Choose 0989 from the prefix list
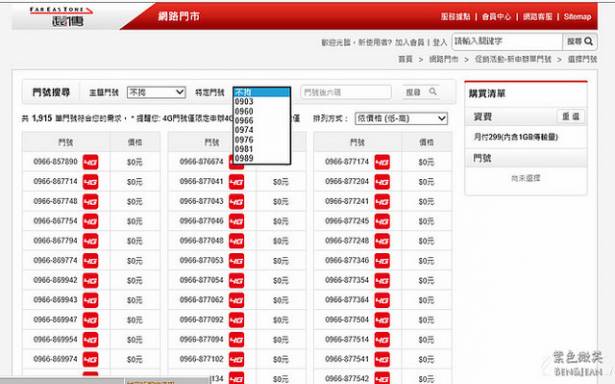Viewport: 615px width, 384px height. pyautogui.click(x=262, y=158)
